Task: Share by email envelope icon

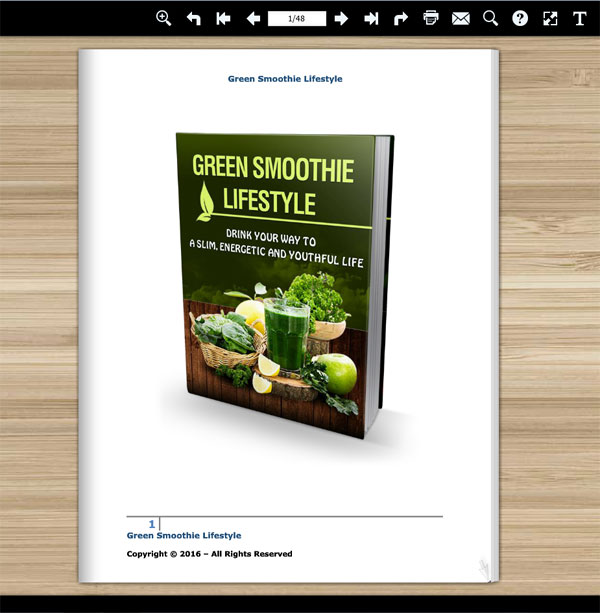Action: click(461, 18)
